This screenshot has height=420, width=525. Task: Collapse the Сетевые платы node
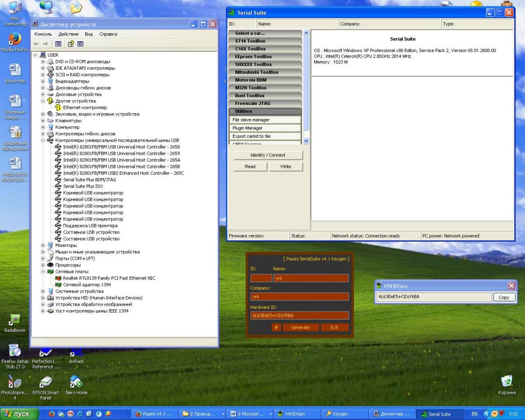tap(43, 272)
